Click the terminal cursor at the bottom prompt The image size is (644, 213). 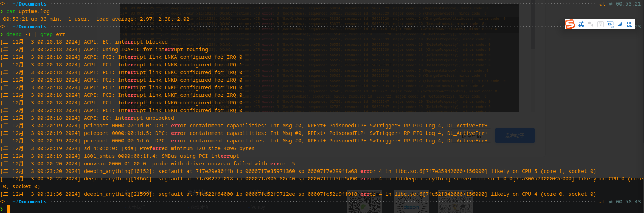pyautogui.click(x=8, y=209)
